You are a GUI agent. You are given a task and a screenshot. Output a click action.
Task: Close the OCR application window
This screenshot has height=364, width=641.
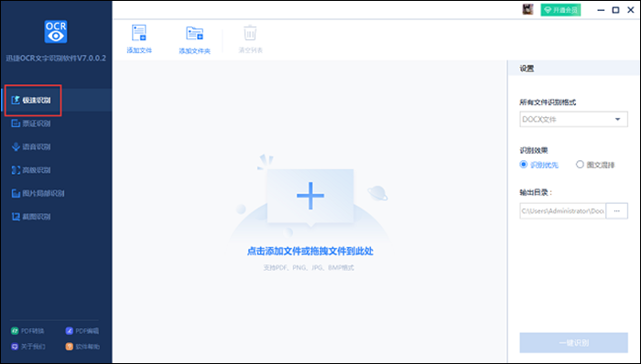[x=630, y=10]
